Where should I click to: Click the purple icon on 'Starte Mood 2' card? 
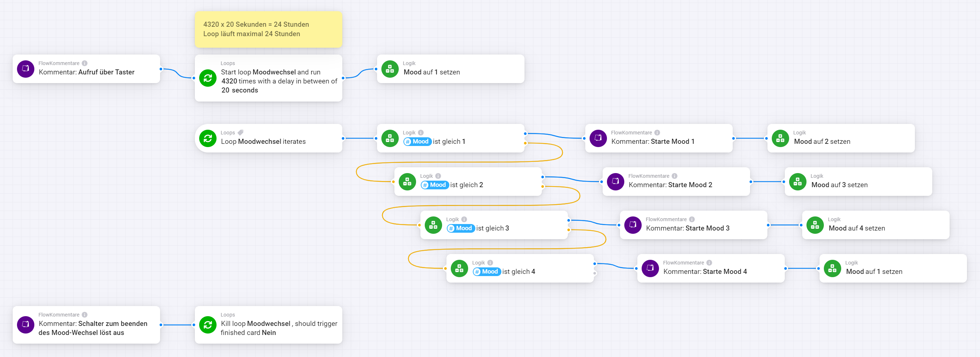click(x=616, y=182)
